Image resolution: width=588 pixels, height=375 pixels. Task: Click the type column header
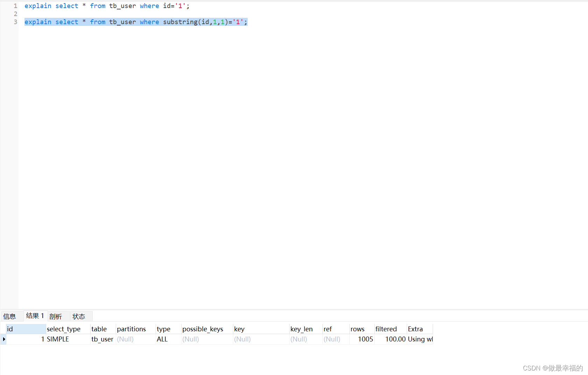168,329
